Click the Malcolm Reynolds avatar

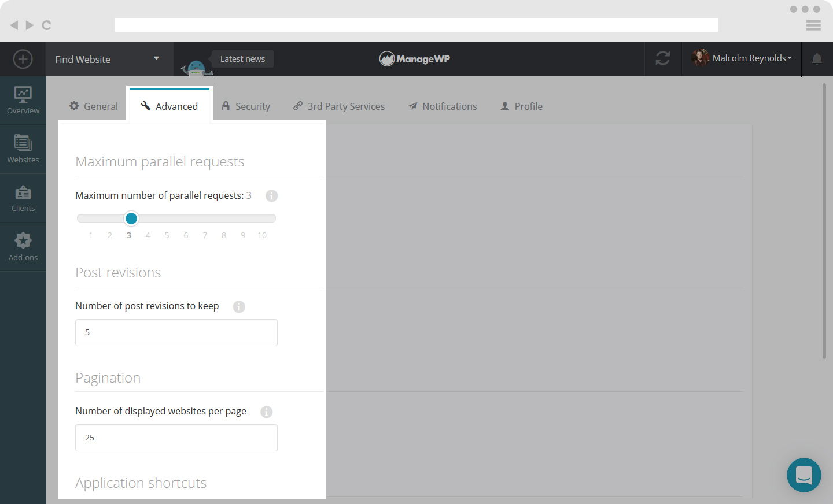700,58
